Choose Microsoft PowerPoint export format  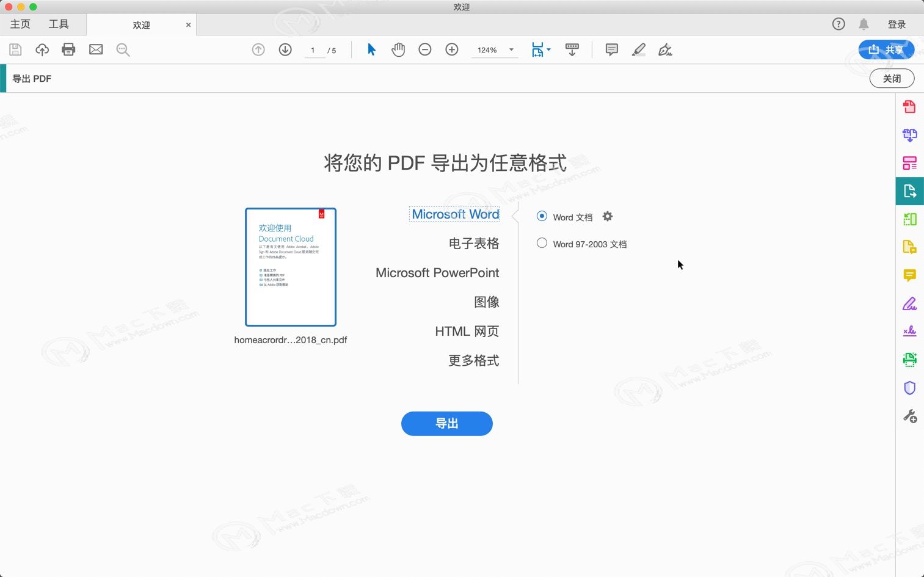(437, 273)
